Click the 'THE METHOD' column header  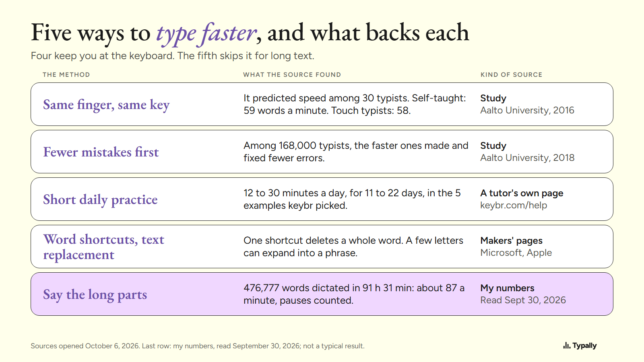(x=66, y=75)
